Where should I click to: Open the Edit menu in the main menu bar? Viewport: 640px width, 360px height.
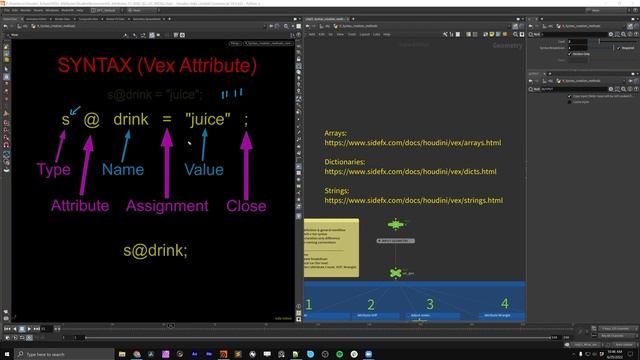coord(15,10)
